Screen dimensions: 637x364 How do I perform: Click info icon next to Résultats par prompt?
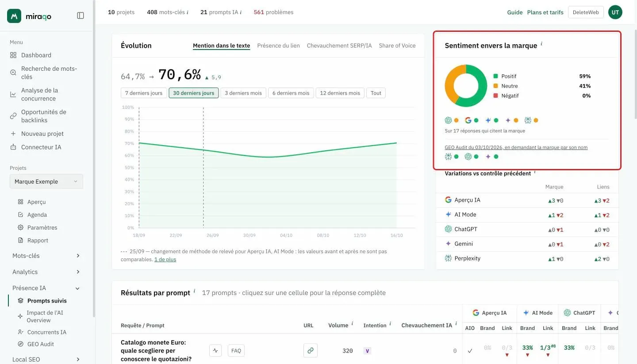(x=194, y=291)
